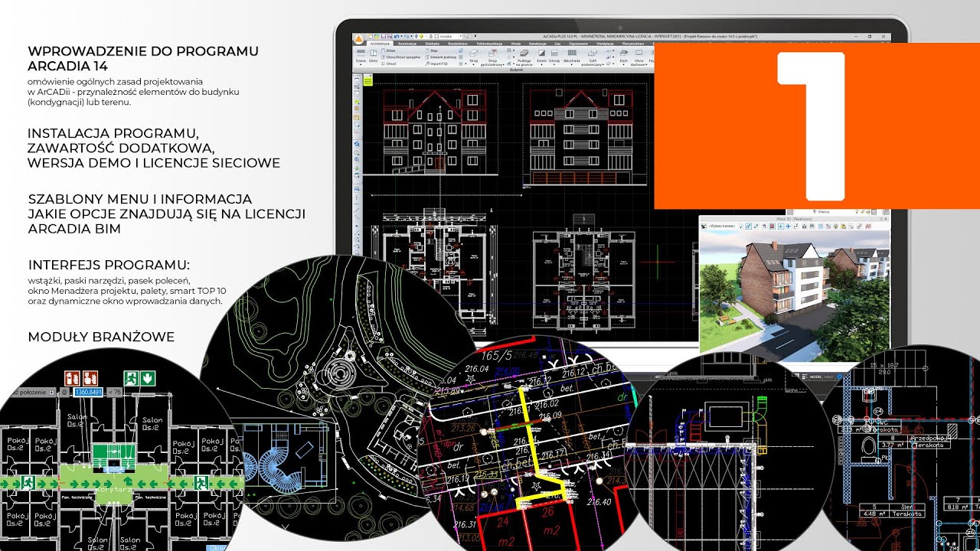Choose Okno/Drzwi specjalne tool
The width and height of the screenshot is (980, 551).
(x=400, y=57)
